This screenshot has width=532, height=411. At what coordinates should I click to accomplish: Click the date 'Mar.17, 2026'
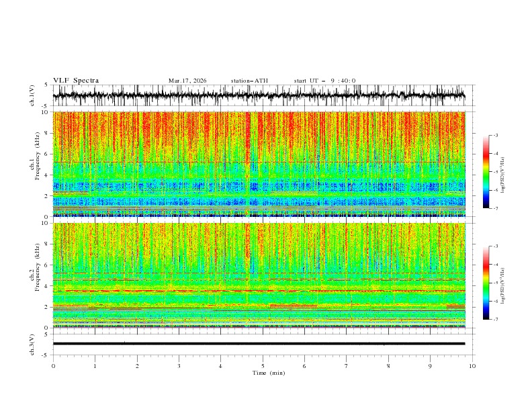pos(187,81)
